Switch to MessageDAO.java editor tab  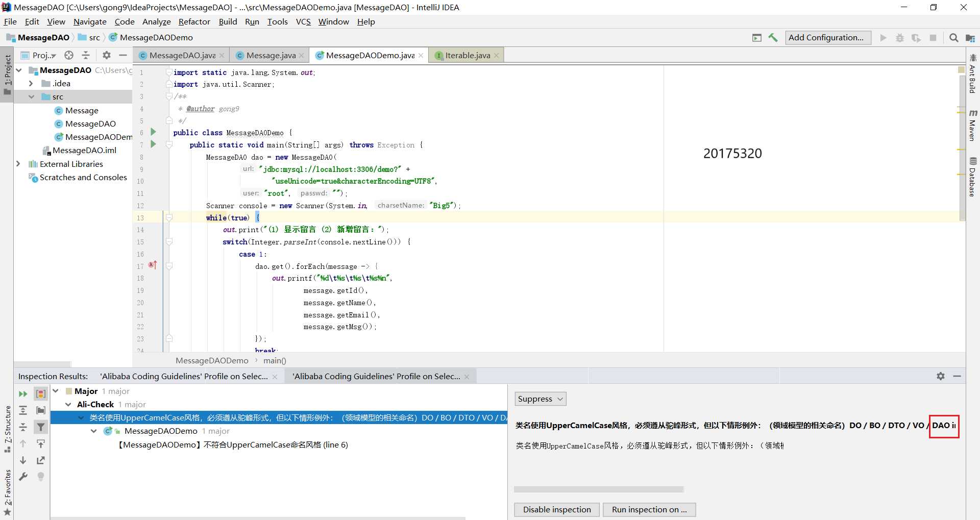click(x=181, y=55)
